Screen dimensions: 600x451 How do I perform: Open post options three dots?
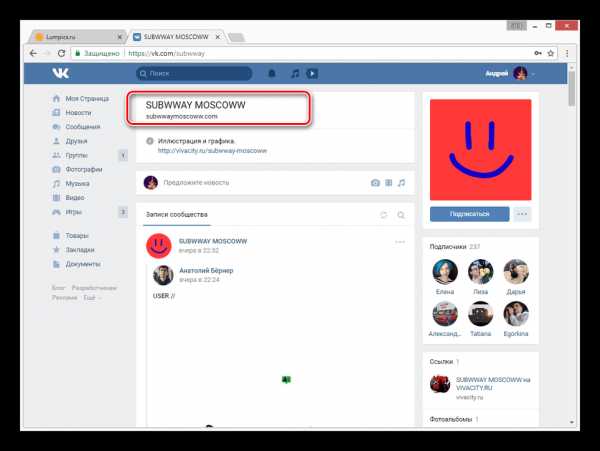[400, 242]
